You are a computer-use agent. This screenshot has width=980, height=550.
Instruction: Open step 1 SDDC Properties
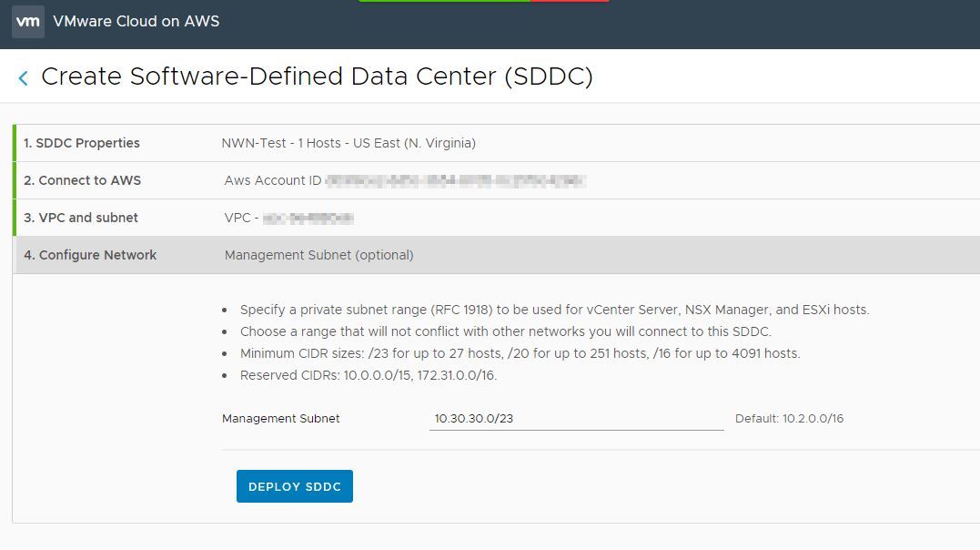pos(82,143)
